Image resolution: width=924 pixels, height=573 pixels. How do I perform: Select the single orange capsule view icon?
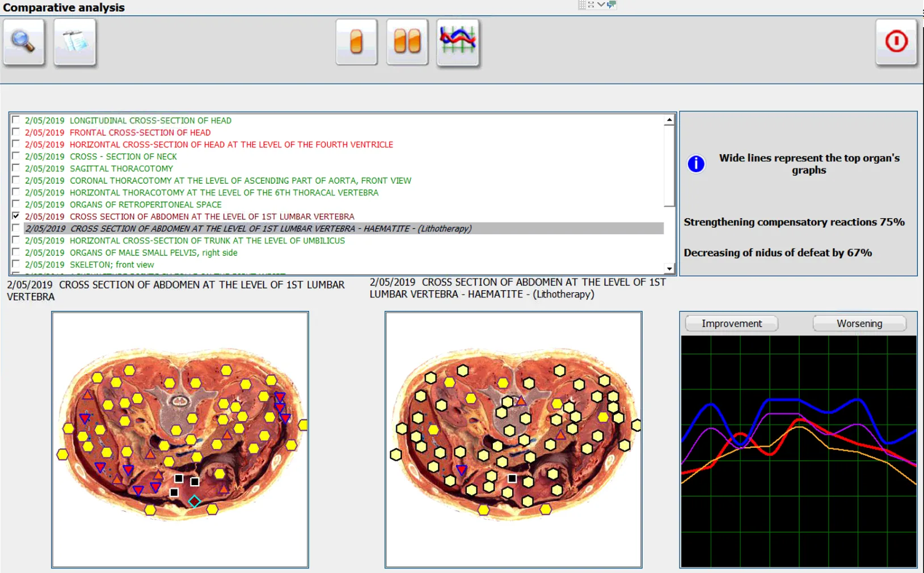tap(356, 43)
